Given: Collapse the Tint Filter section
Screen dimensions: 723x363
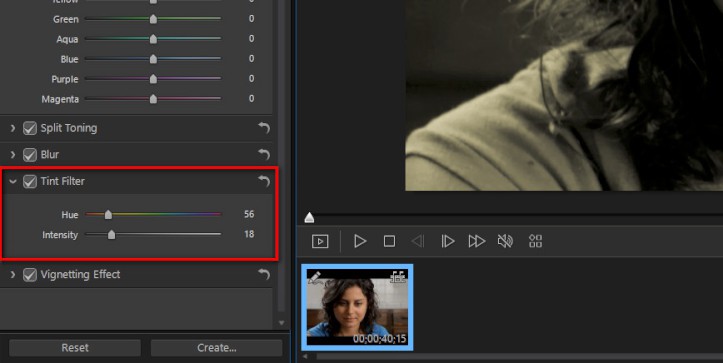Looking at the screenshot, I should [13, 181].
